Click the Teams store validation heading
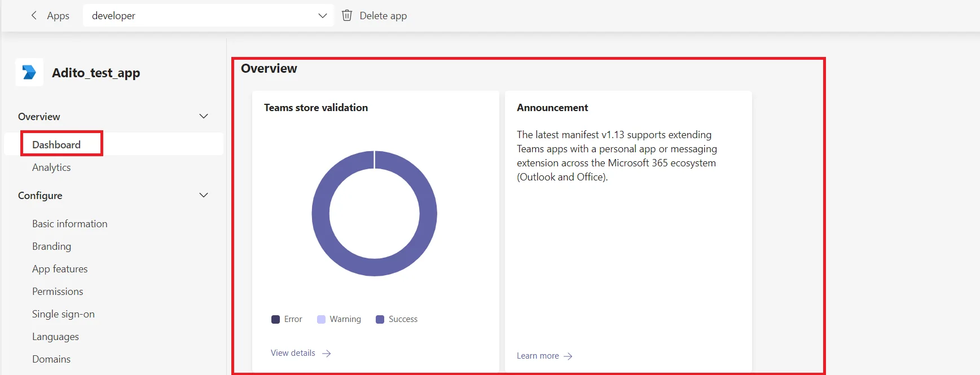This screenshot has width=980, height=375. click(316, 108)
